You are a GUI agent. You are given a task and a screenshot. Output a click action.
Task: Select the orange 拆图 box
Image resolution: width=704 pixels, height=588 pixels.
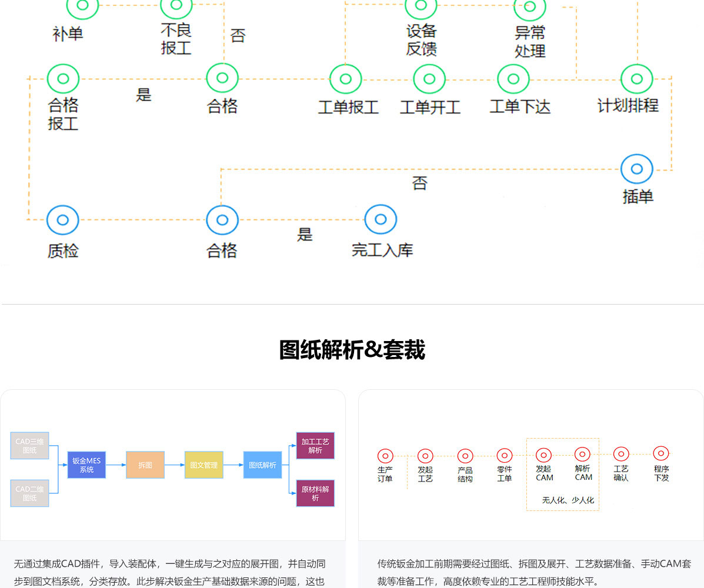(x=145, y=465)
